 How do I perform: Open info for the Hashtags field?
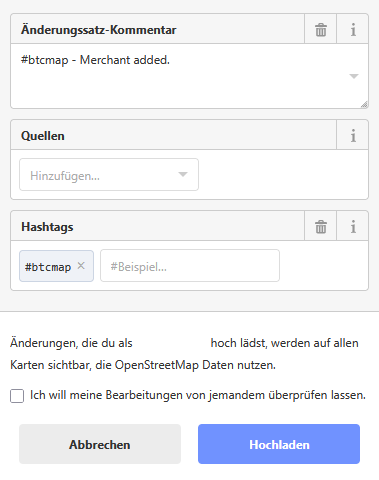[x=353, y=226]
